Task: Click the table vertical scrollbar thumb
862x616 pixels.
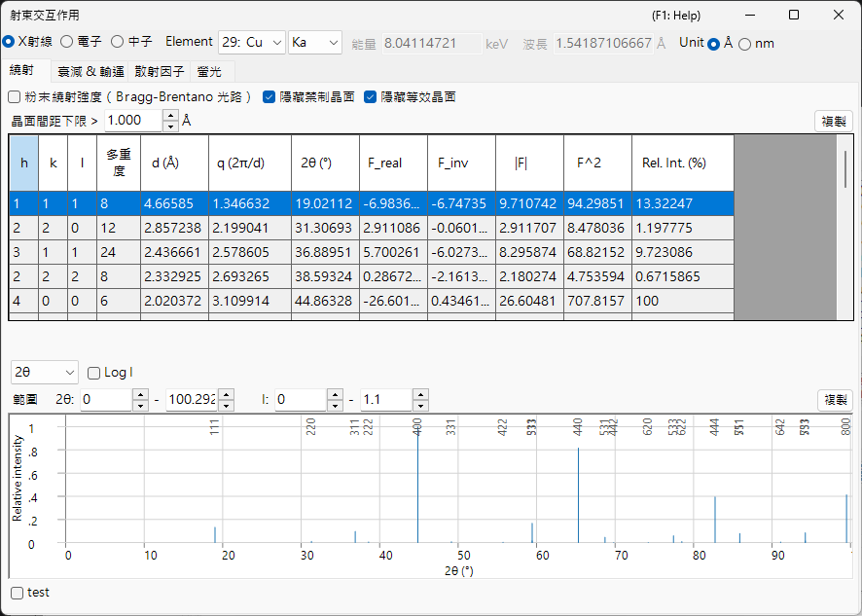Action: pyautogui.click(x=845, y=169)
